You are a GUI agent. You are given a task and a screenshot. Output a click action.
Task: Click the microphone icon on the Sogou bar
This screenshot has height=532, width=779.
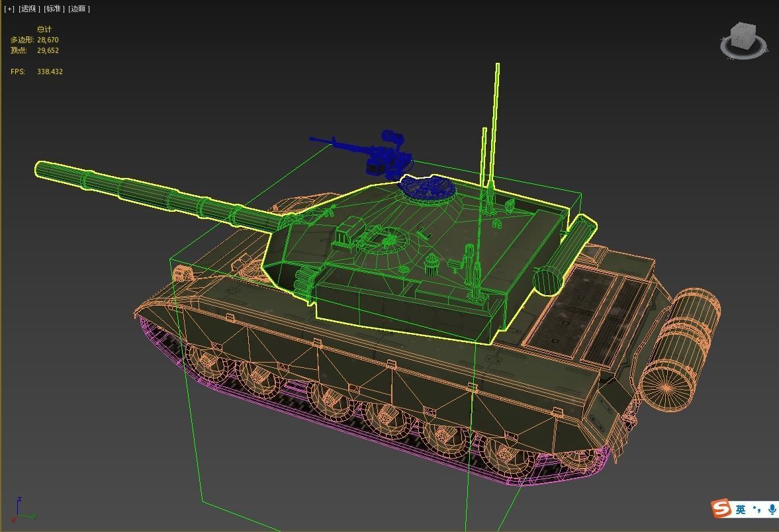tap(772, 510)
